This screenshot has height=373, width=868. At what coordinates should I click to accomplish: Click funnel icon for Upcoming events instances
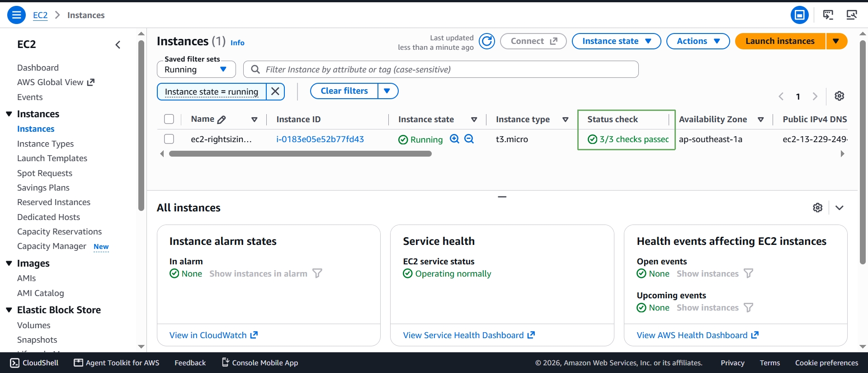(x=749, y=307)
